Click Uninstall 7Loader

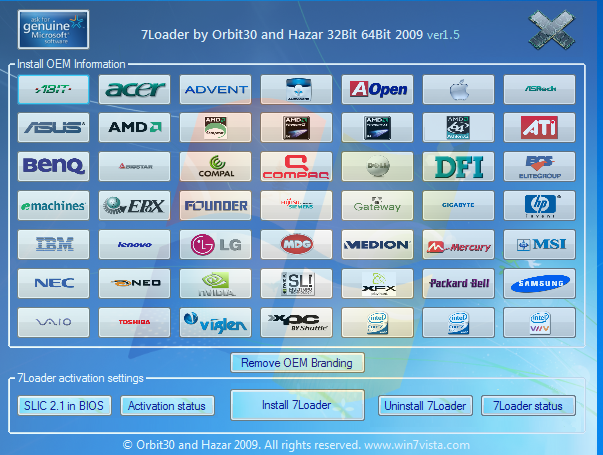coord(425,405)
